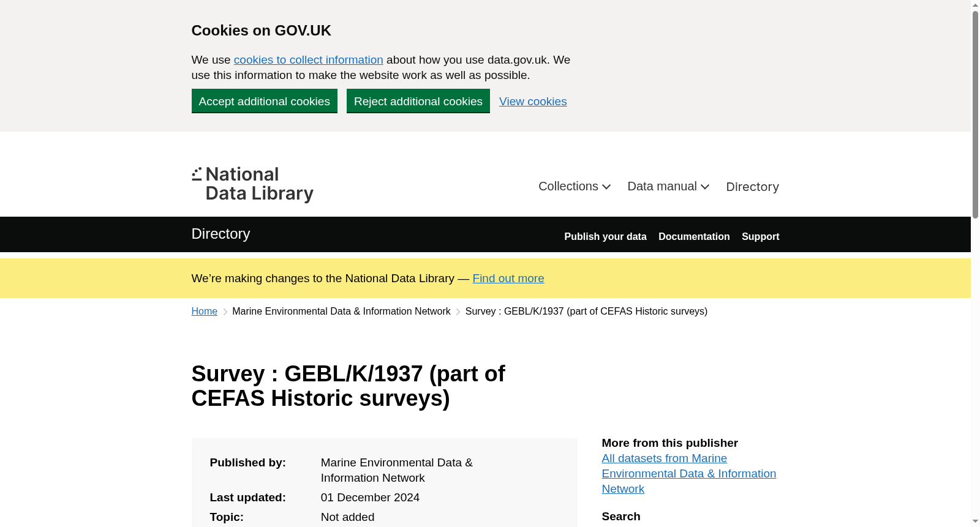Click breadcrumb chevron before Survey title
Screen dimensions: 980x527
click(x=458, y=312)
